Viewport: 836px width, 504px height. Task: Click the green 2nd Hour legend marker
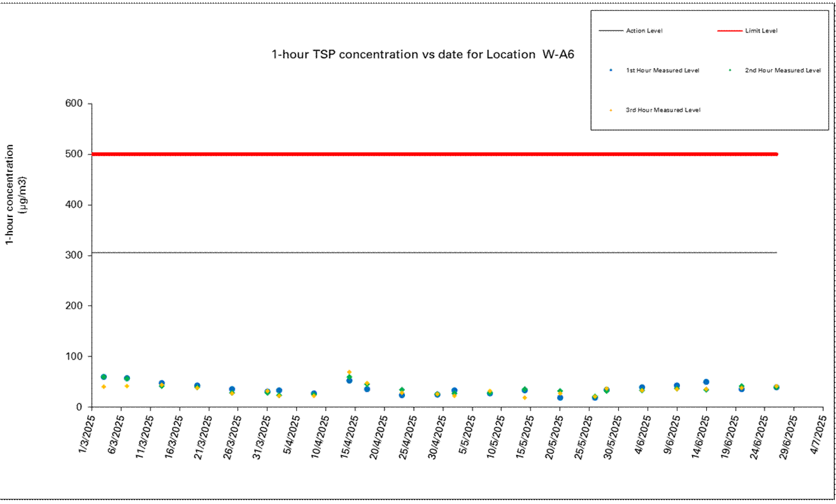pyautogui.click(x=730, y=71)
